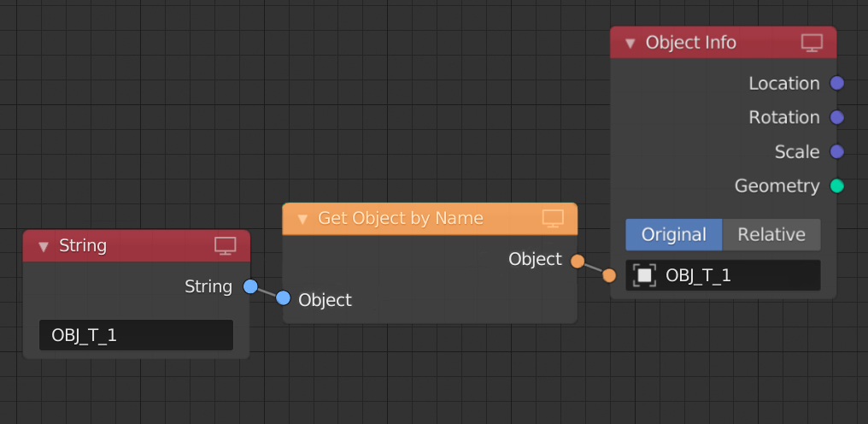
Task: Click the green Geometry output socket
Action: click(837, 186)
